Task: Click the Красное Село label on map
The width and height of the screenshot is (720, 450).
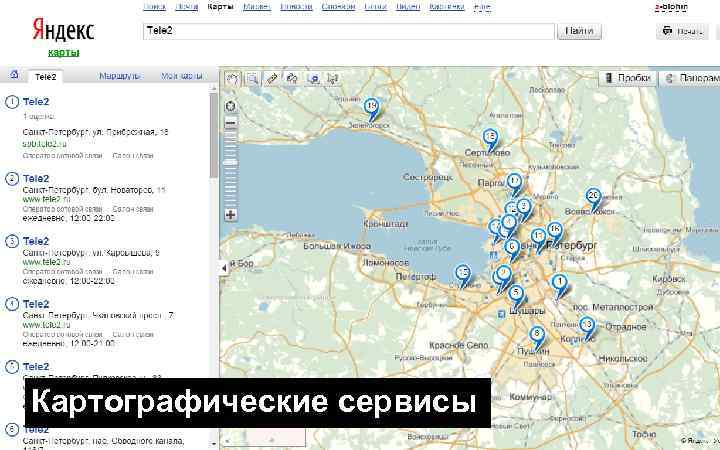Action: pos(459,345)
